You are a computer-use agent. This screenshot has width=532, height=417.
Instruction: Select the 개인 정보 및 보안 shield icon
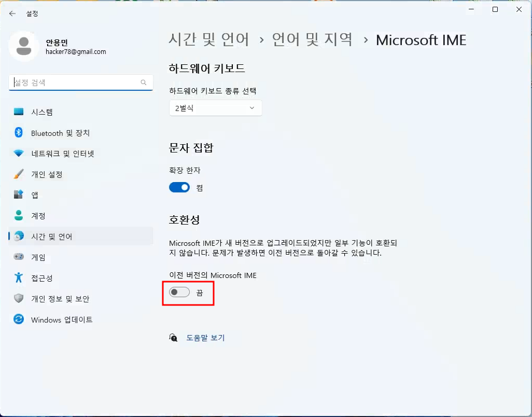[x=19, y=299]
